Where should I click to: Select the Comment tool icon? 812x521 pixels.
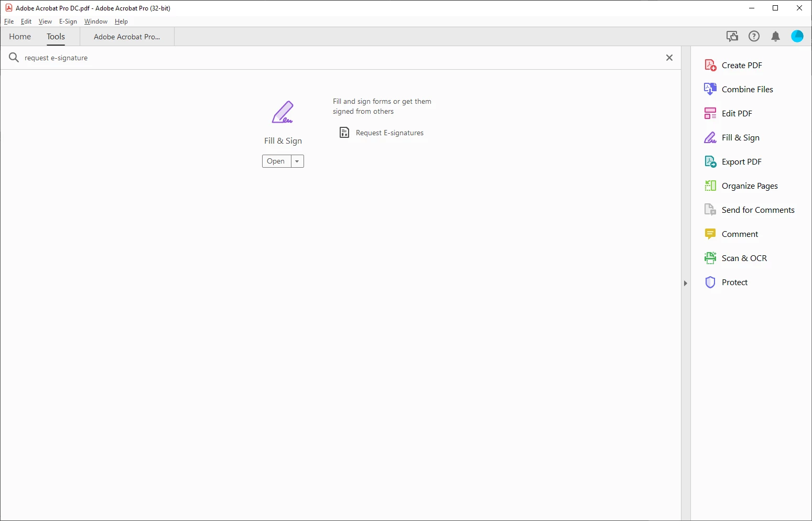[x=710, y=234]
